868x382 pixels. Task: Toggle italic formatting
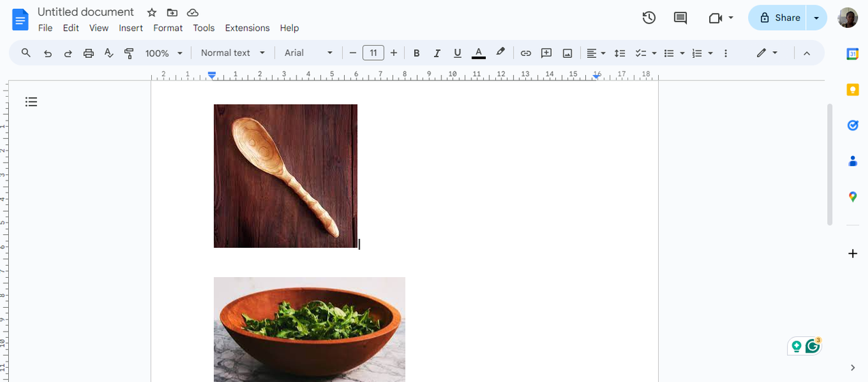tap(437, 53)
